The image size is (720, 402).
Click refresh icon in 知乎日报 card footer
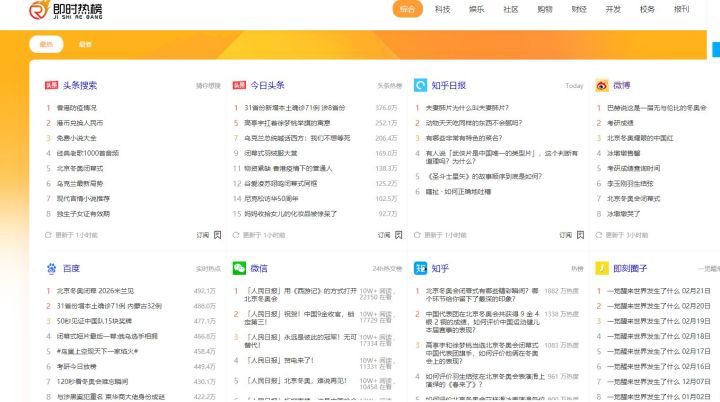click(417, 235)
